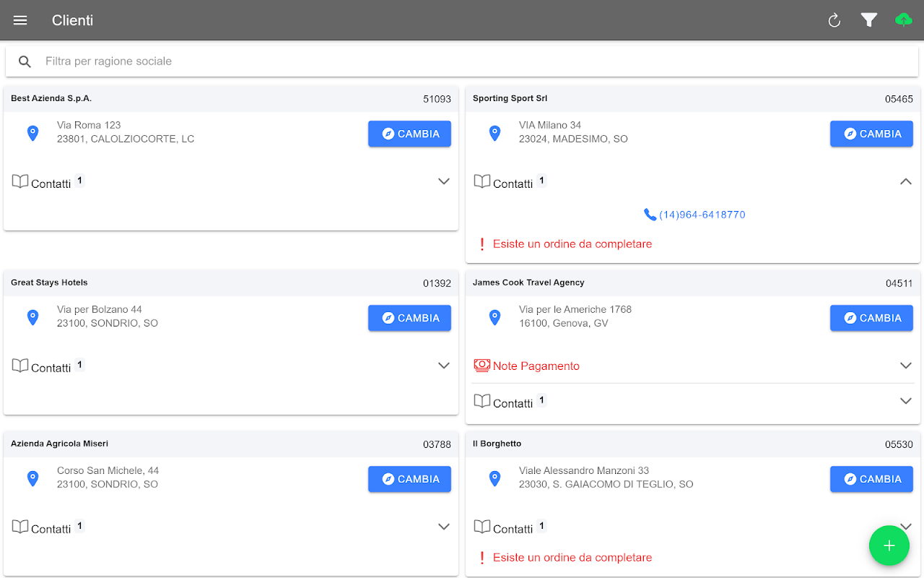Viewport: 924px width, 578px height.
Task: Click the green add client button
Action: click(x=889, y=545)
